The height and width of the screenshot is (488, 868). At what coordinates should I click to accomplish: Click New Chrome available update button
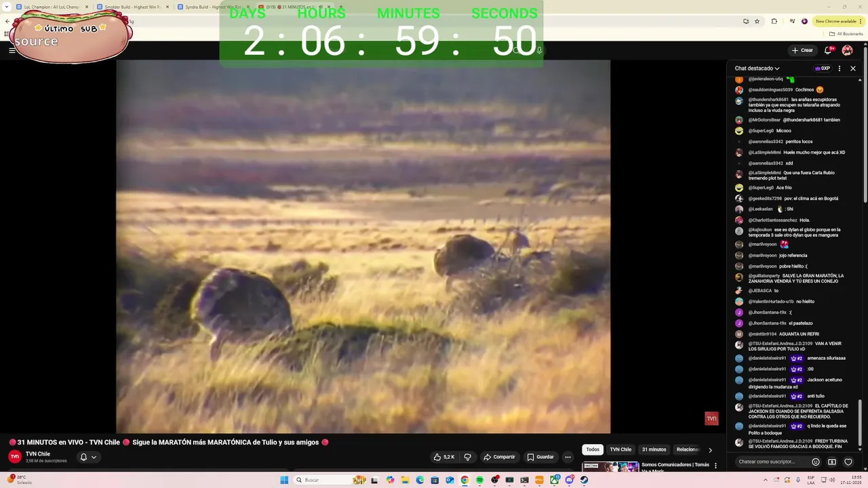tap(840, 21)
